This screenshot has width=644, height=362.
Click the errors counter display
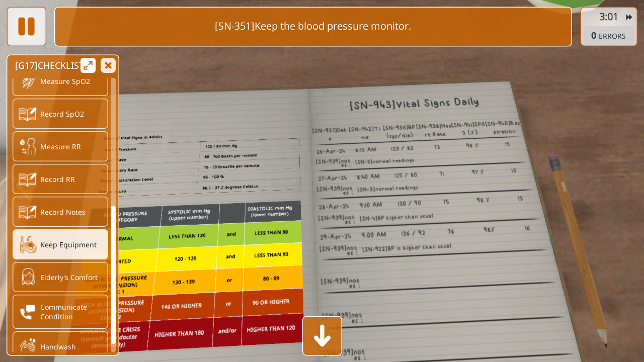pyautogui.click(x=609, y=36)
